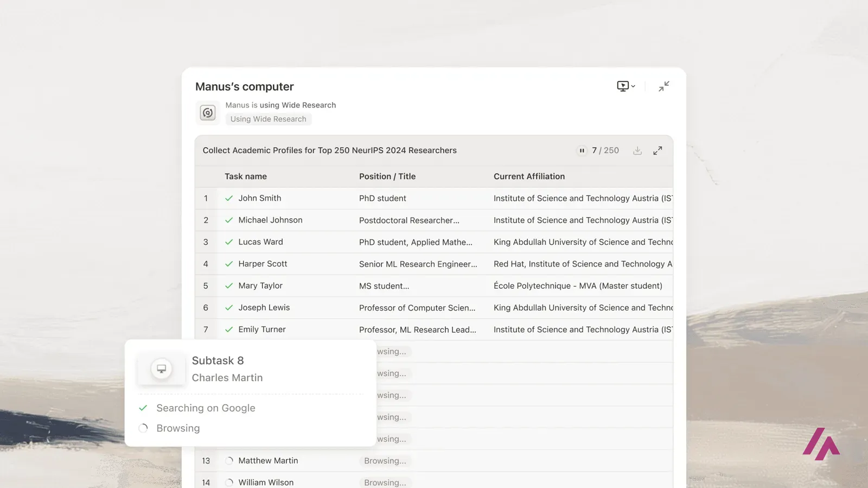Click the 7 / 250 progress counter
Viewport: 868px width, 488px height.
[605, 150]
